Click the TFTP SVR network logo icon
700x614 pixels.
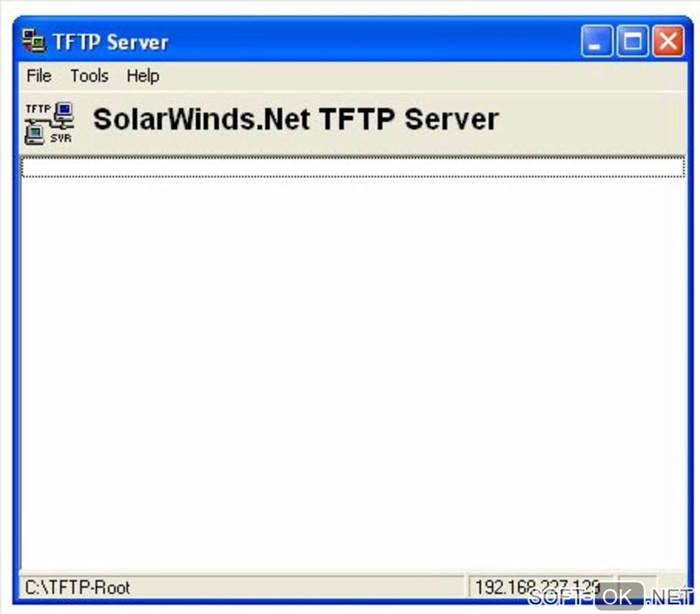(x=49, y=124)
